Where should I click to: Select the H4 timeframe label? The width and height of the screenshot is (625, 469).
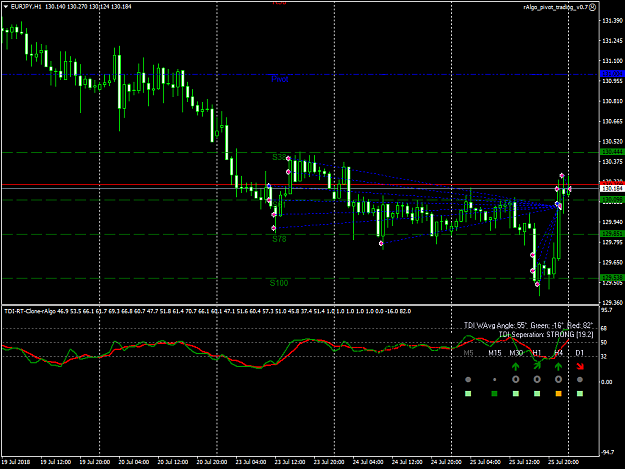[x=558, y=353]
